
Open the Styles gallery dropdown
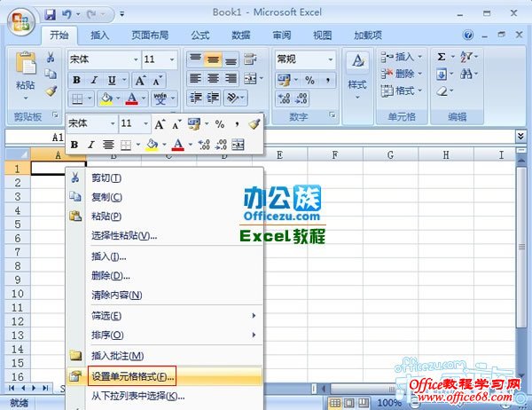pyautogui.click(x=357, y=98)
